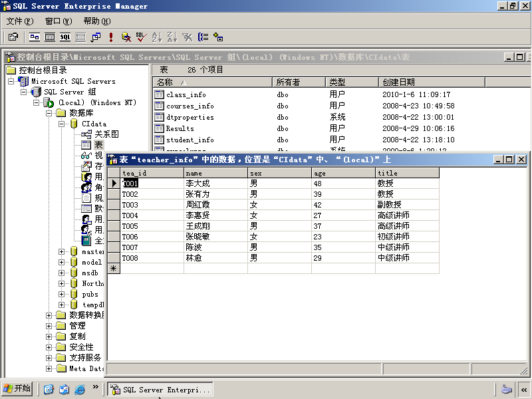Open the 窗口(W) menu
This screenshot has width=532, height=399.
59,21
